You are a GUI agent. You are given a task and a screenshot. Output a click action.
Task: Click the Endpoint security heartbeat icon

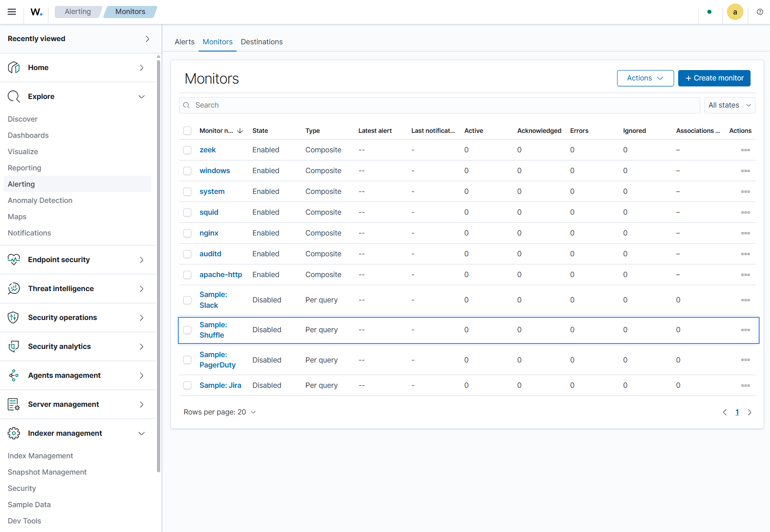[x=14, y=259]
